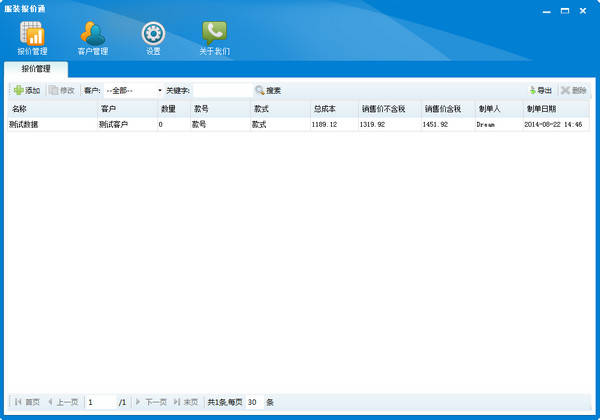600x420 pixels.
Task: Click the 搜索 magnifier icon
Action: click(x=259, y=90)
